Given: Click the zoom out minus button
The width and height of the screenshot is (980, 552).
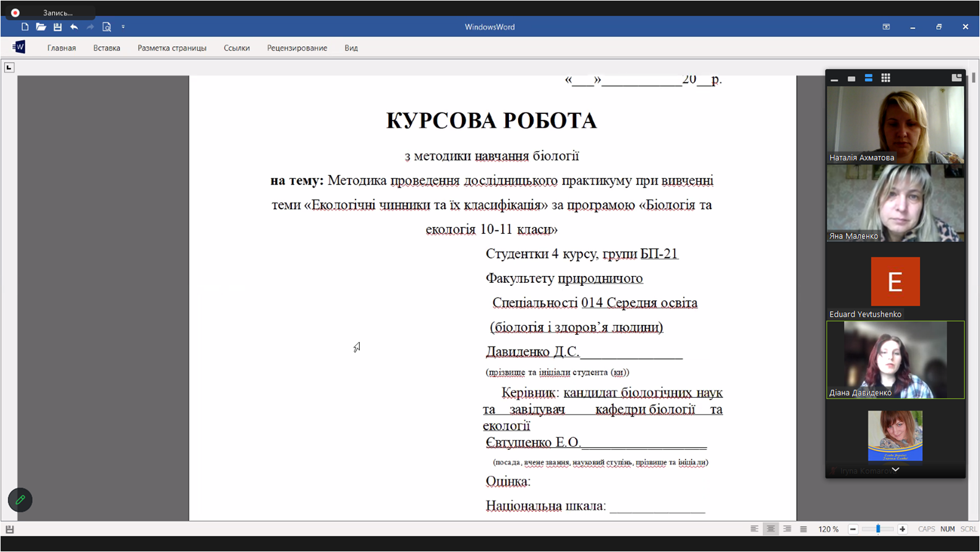Looking at the screenshot, I should [x=853, y=529].
